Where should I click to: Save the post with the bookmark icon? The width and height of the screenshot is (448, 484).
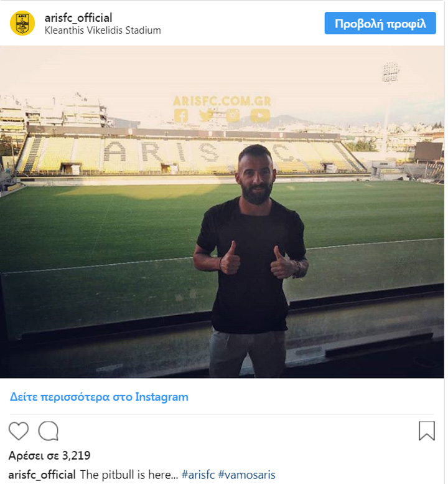(427, 431)
